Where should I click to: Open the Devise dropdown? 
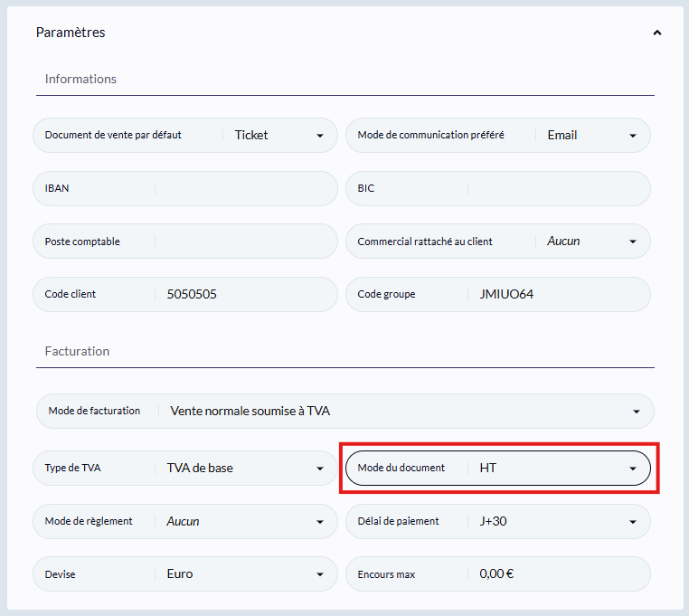(x=185, y=574)
